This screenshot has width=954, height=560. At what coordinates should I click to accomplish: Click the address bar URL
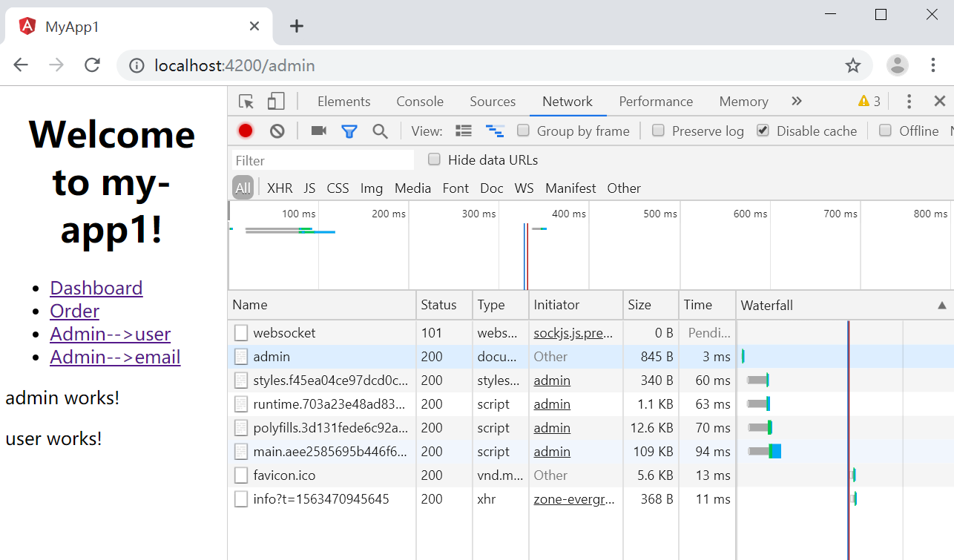[x=234, y=65]
